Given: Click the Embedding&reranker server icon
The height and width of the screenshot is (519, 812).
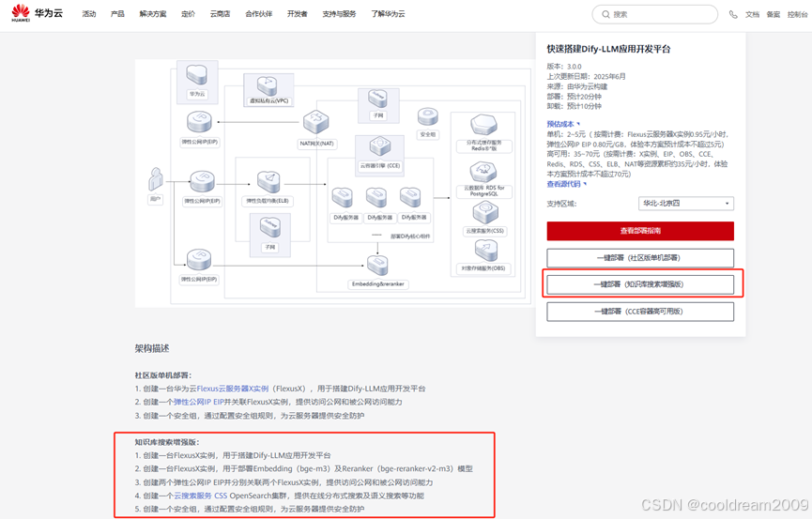Looking at the screenshot, I should pyautogui.click(x=377, y=266).
